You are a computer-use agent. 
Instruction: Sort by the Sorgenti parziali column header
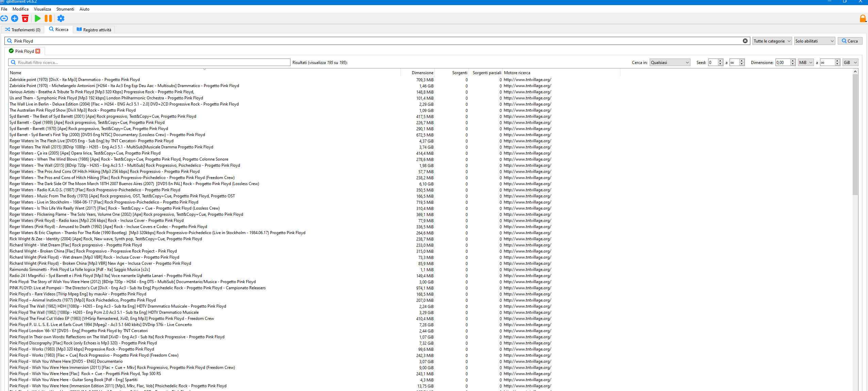click(x=486, y=72)
